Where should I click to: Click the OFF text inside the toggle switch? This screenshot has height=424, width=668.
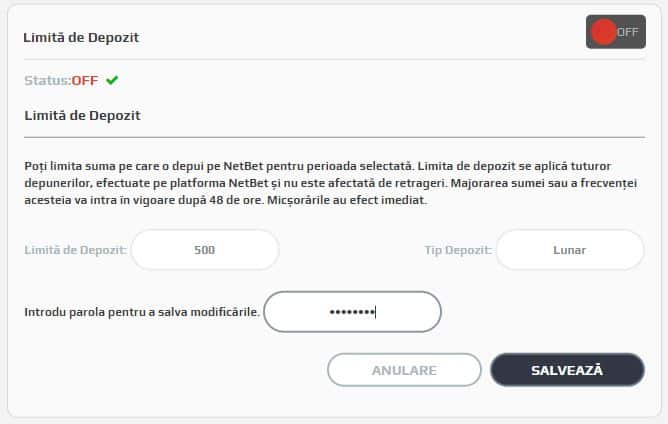click(x=628, y=32)
